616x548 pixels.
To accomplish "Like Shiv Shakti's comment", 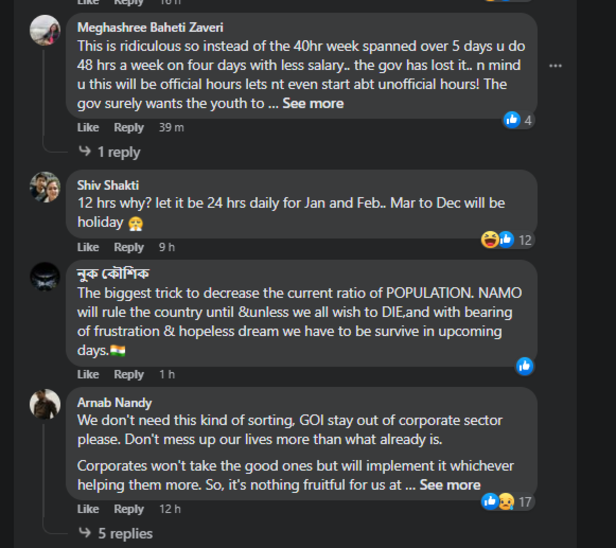I will (x=88, y=247).
